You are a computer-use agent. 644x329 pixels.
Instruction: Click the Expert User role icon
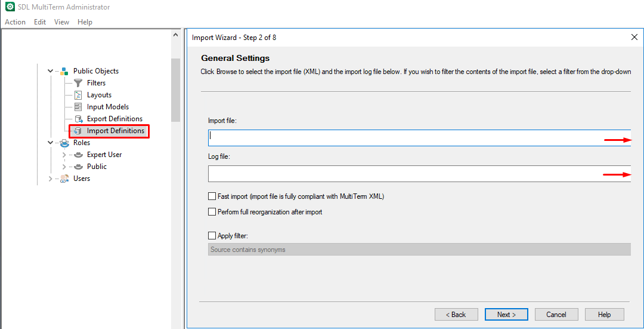[78, 155]
